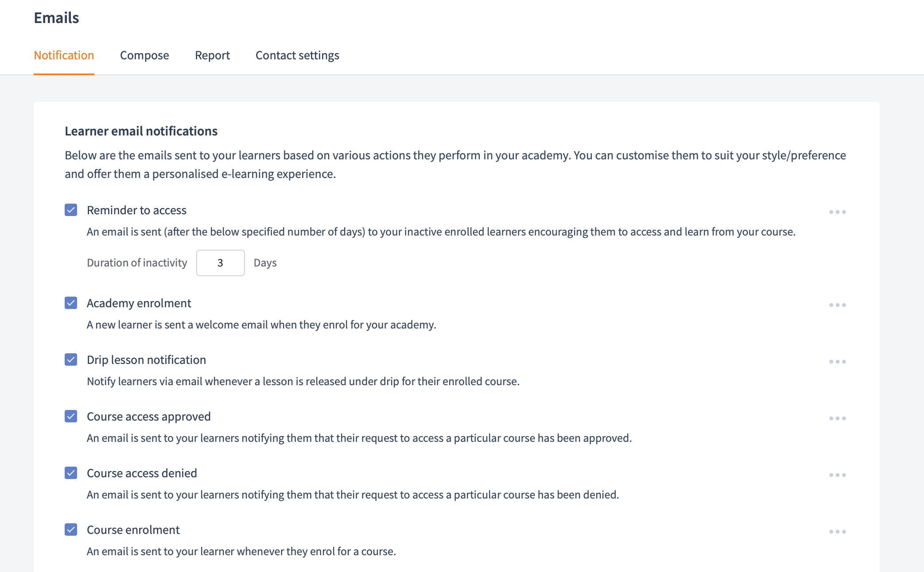The height and width of the screenshot is (572, 924).
Task: Click the Reminder to access label
Action: [136, 210]
